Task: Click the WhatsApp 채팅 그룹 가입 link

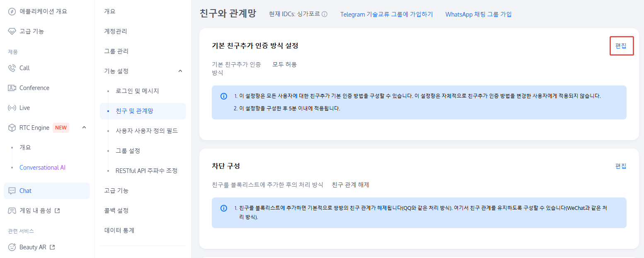Action: tap(478, 14)
